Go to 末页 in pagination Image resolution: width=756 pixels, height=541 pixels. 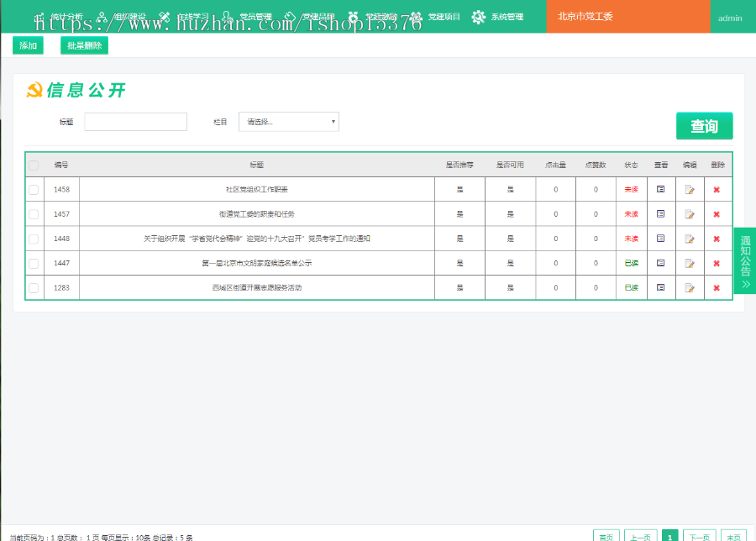click(733, 536)
